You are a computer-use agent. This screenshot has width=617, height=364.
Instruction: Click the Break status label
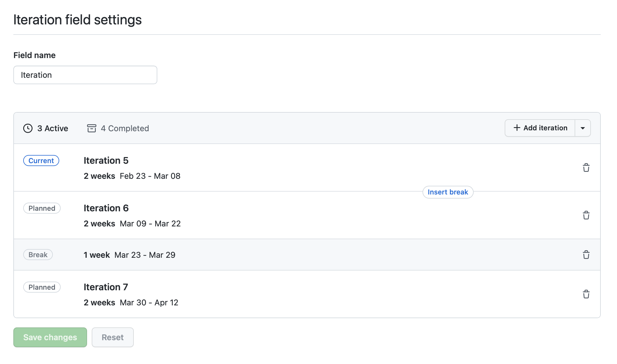click(38, 255)
